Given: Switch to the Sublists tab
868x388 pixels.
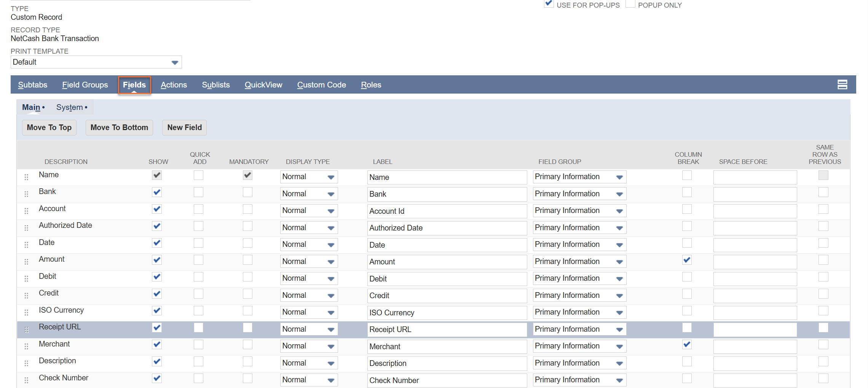Looking at the screenshot, I should 215,85.
